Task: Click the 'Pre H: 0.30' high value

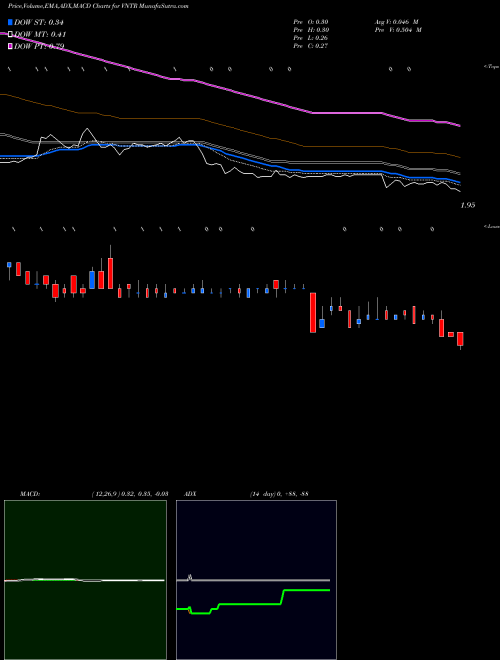Action: pos(311,30)
